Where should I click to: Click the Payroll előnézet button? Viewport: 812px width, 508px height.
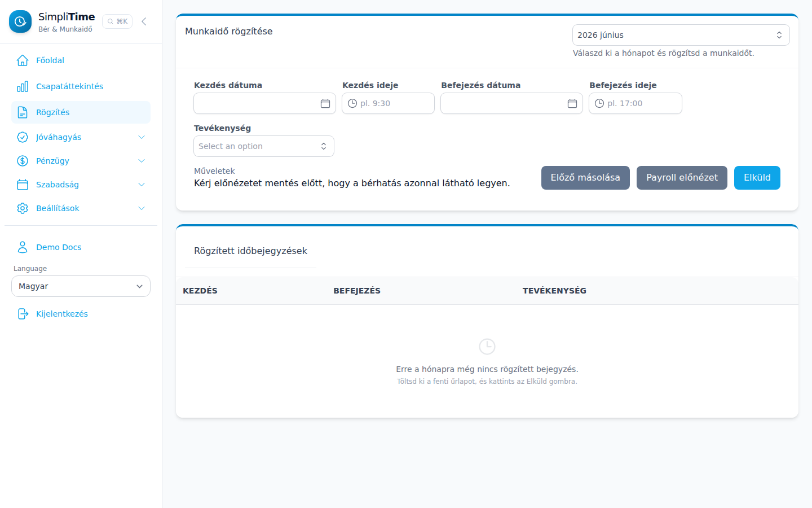point(682,178)
